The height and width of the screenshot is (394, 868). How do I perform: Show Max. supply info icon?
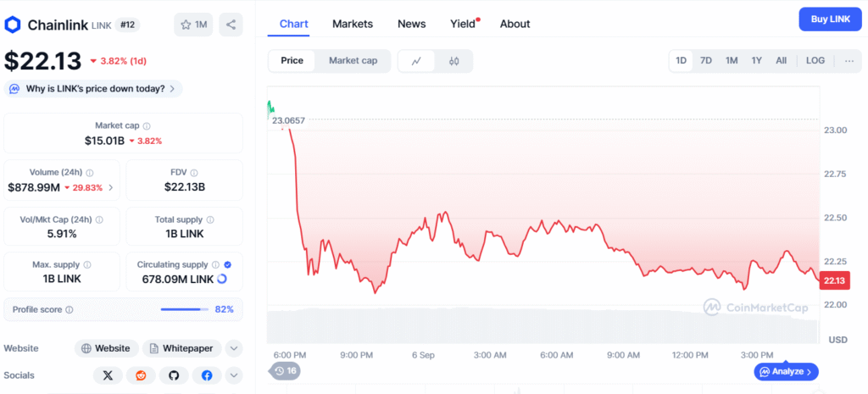point(87,265)
